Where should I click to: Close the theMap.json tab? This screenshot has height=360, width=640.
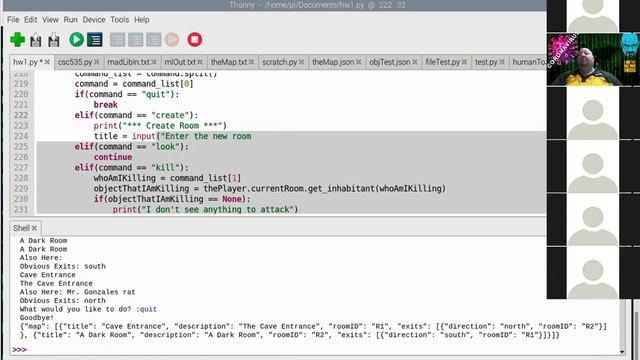[358, 62]
